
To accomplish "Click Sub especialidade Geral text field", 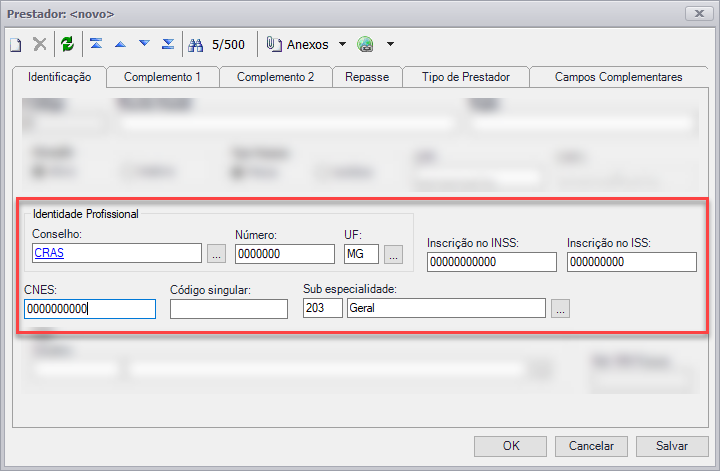I will click(x=446, y=308).
